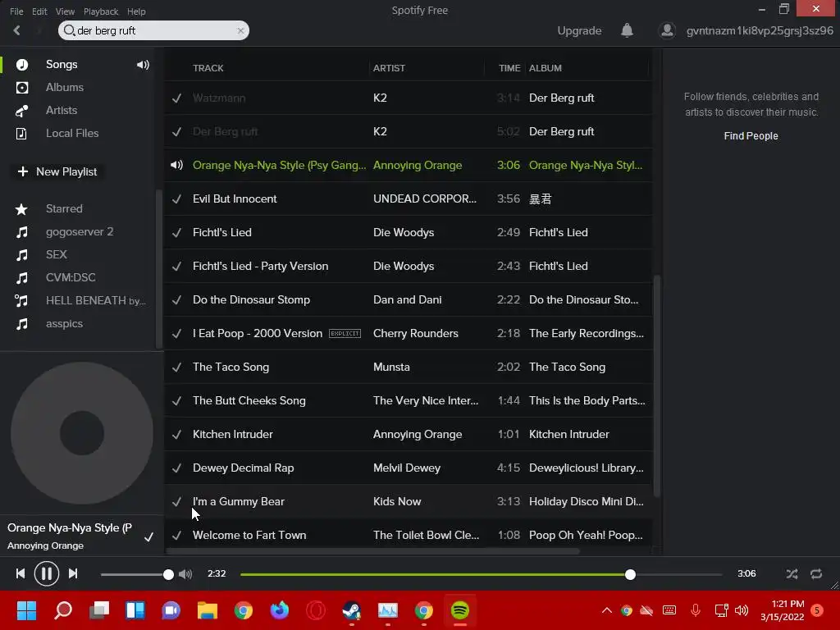Mute with the volume speaker icon

coord(185,574)
